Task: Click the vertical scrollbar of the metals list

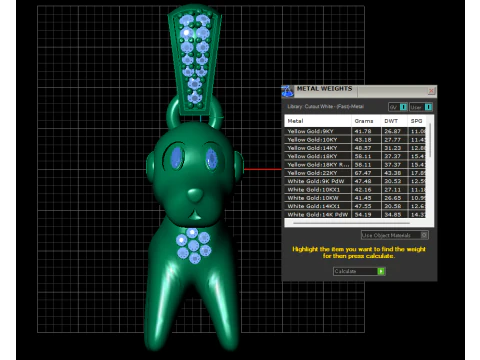Action: [x=430, y=140]
